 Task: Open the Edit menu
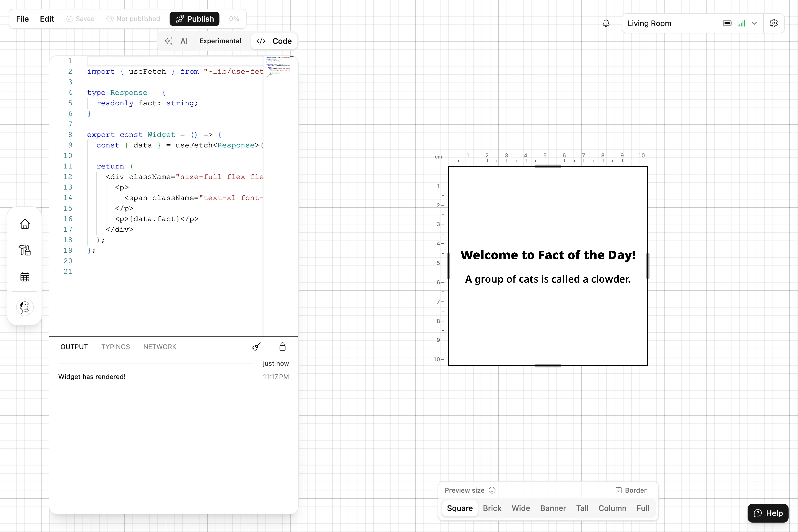coord(47,19)
